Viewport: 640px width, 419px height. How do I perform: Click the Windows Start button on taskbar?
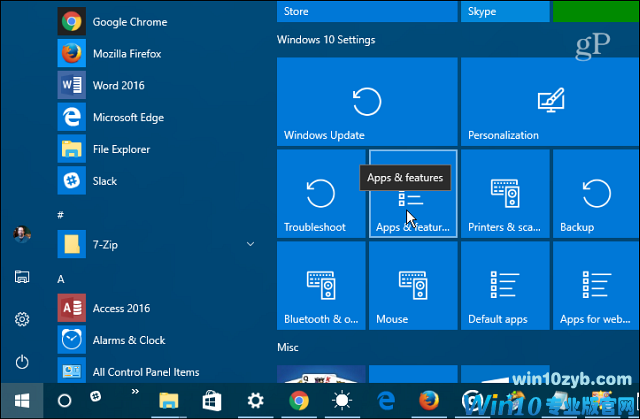point(21,400)
